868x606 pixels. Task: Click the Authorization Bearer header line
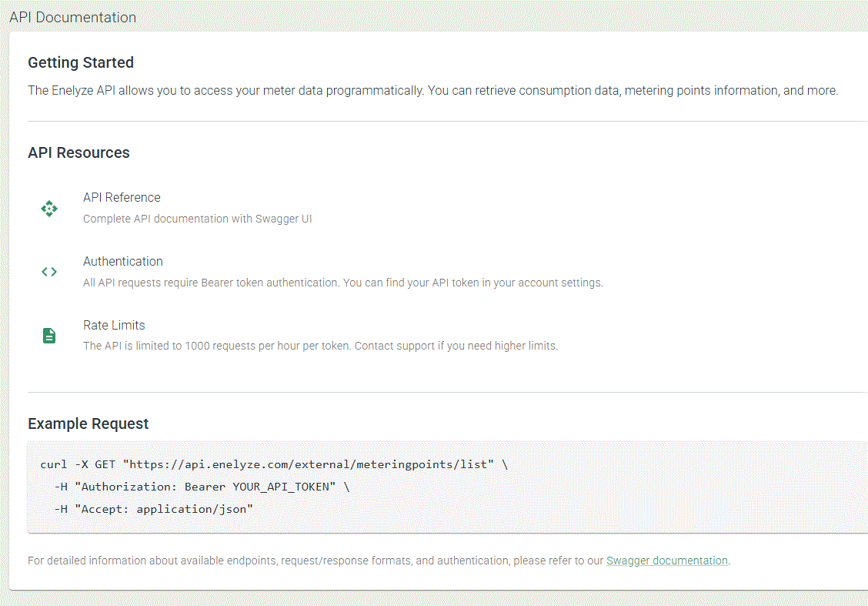pos(202,487)
